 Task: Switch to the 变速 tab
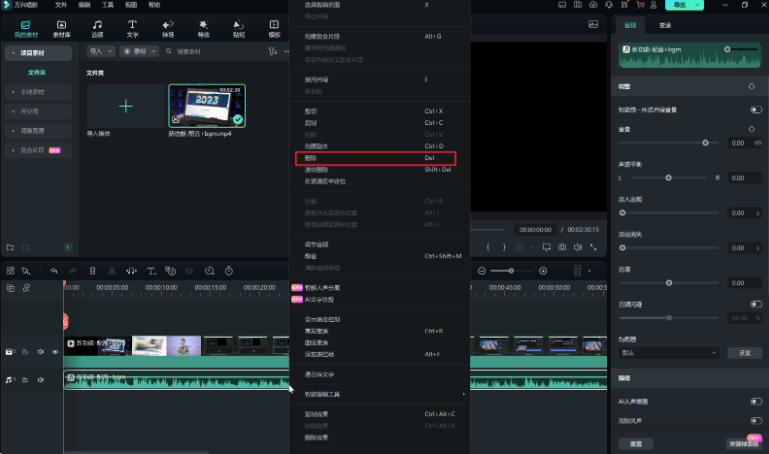pyautogui.click(x=666, y=24)
